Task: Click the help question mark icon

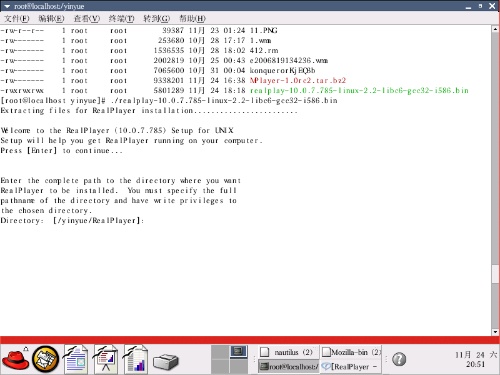Action: 399,359
